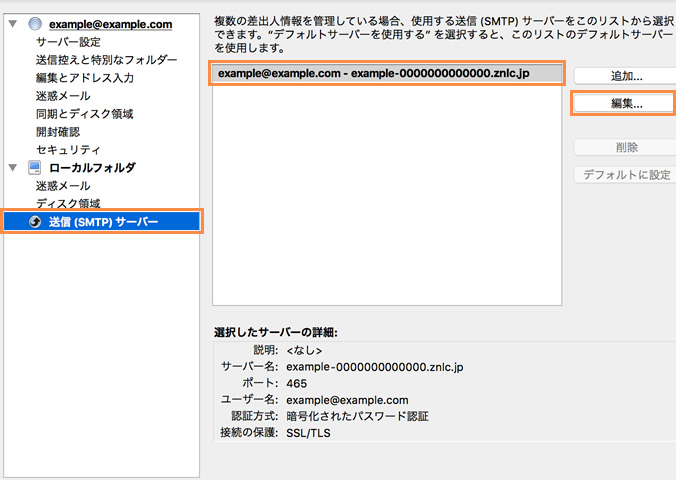Open account 迷惑メール settings under example@example.com

click(x=62, y=96)
